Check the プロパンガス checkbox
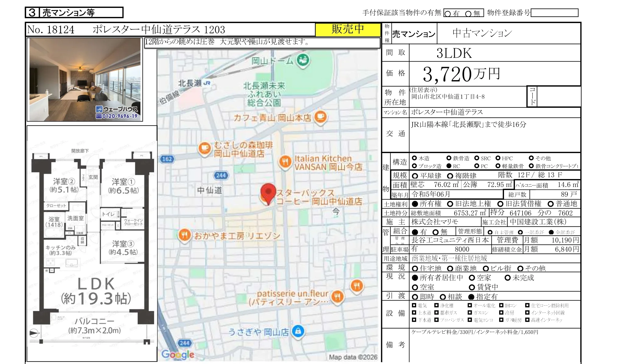 437,320
